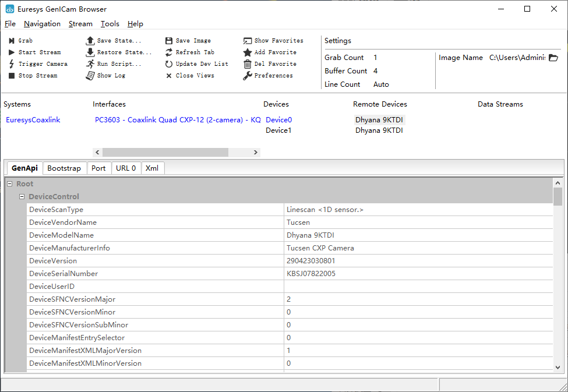Screen dimensions: 568x392
Task: Click the Grab icon
Action: click(12, 41)
